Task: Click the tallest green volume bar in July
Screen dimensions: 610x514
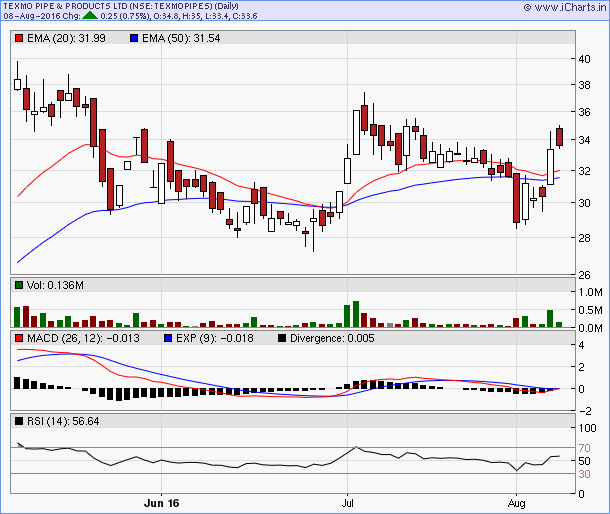Action: [356, 314]
